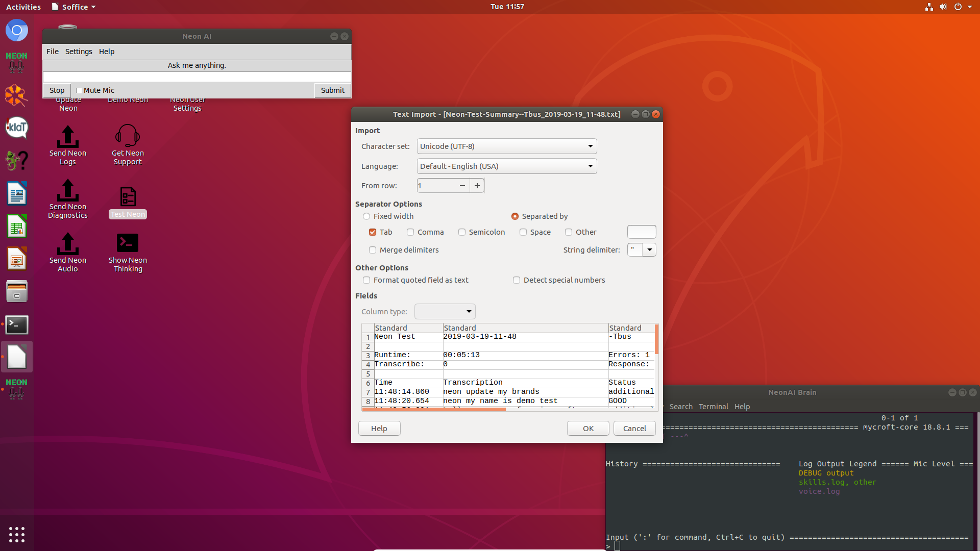Open File menu in Neon AI window
980x551 pixels.
[53, 52]
